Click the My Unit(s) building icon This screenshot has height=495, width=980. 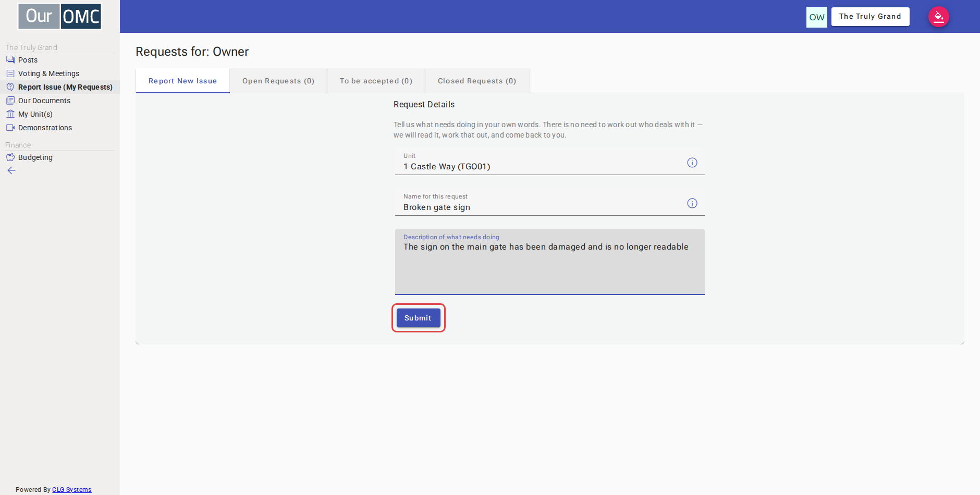point(10,114)
